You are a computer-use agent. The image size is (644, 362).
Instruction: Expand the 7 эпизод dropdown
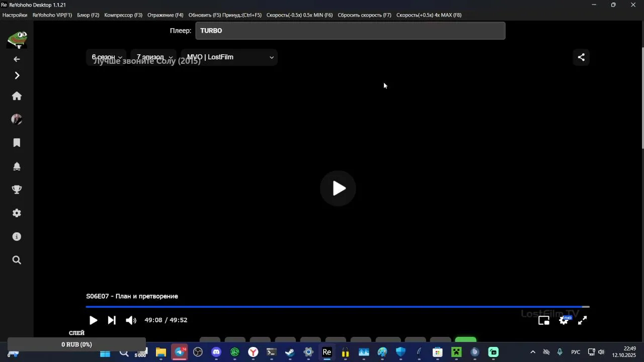tap(153, 57)
